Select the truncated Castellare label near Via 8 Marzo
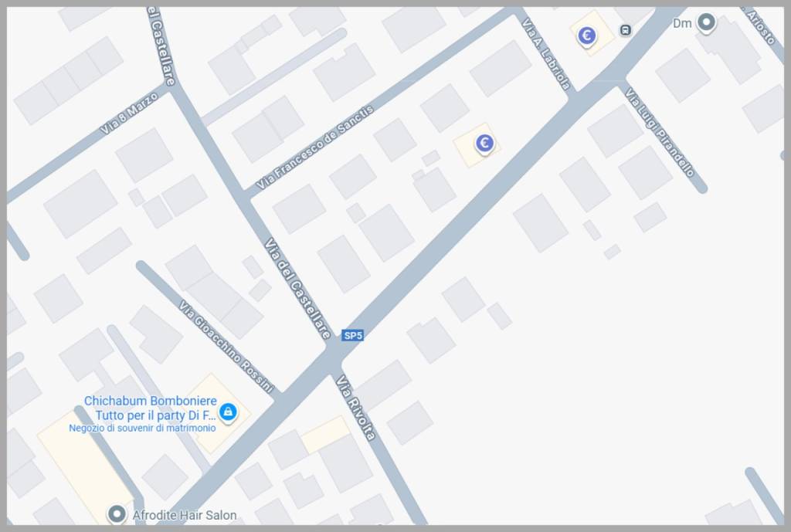The image size is (791, 532). (x=161, y=46)
